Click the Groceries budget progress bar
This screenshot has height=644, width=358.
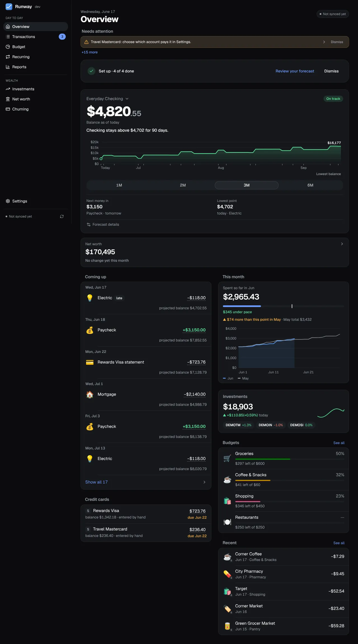pyautogui.click(x=290, y=459)
